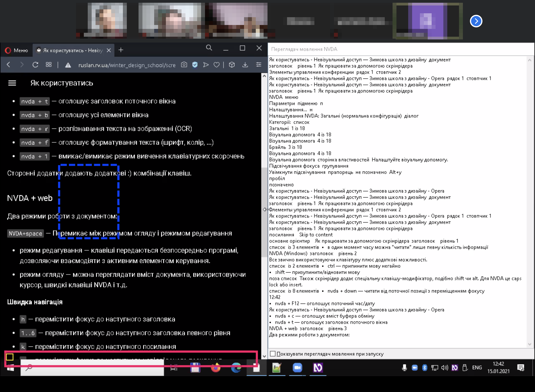This screenshot has width=535, height=392.
Task: Open NVDA from the taskbar
Action: [318, 367]
